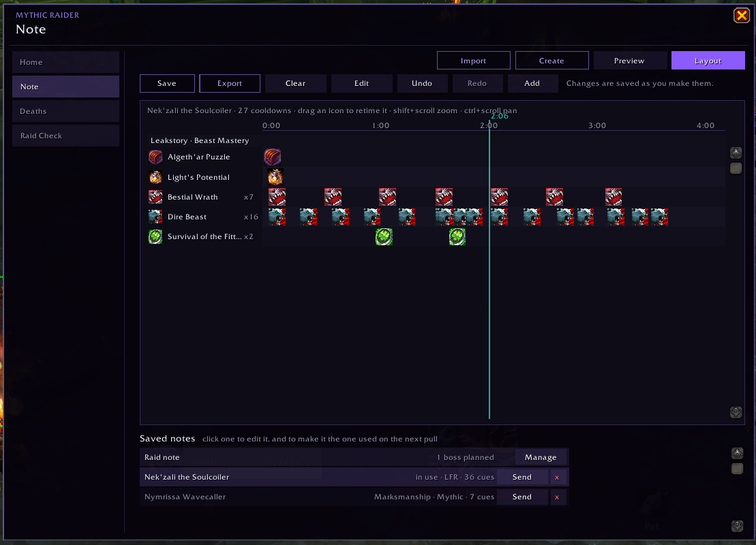Switch to the Layout tab
Viewport: 756px width, 545px height.
coord(708,61)
